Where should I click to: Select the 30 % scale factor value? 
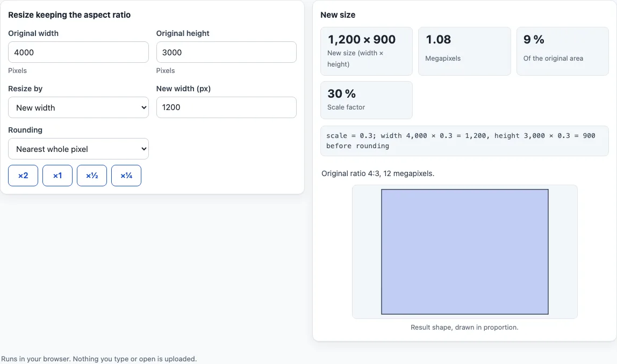click(x=342, y=93)
